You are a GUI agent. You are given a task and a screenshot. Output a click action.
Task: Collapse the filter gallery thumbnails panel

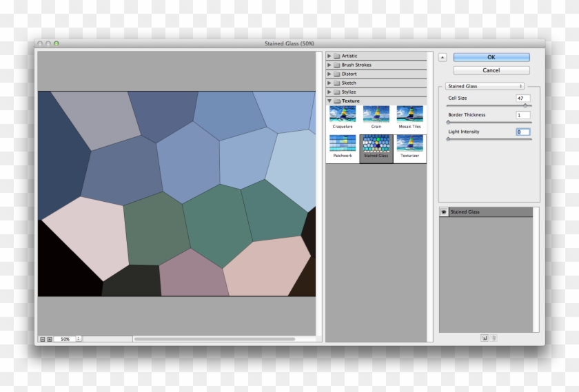pos(443,58)
